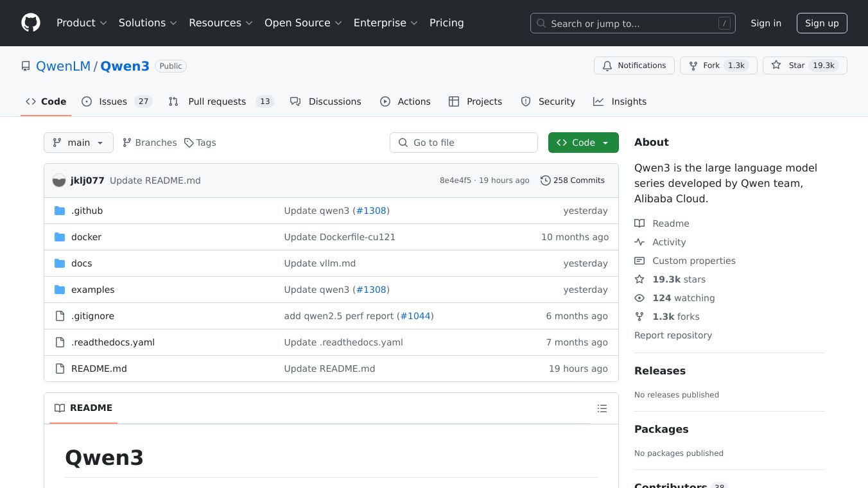Open the Tags list
The height and width of the screenshot is (488, 868).
tap(200, 143)
